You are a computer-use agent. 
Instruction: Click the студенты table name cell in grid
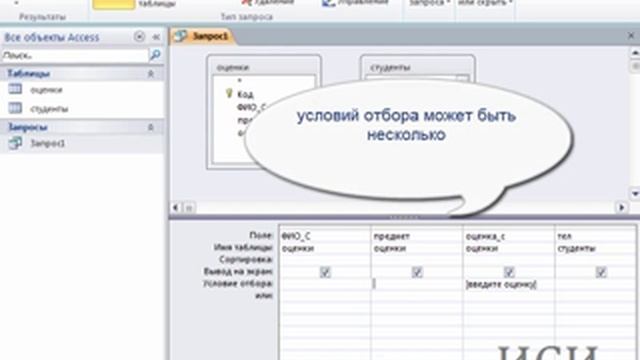pos(596,248)
